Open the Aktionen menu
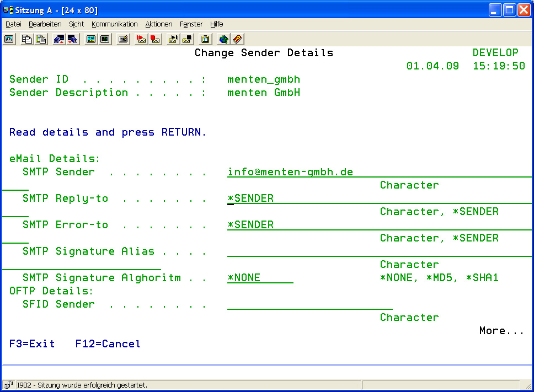 [159, 24]
